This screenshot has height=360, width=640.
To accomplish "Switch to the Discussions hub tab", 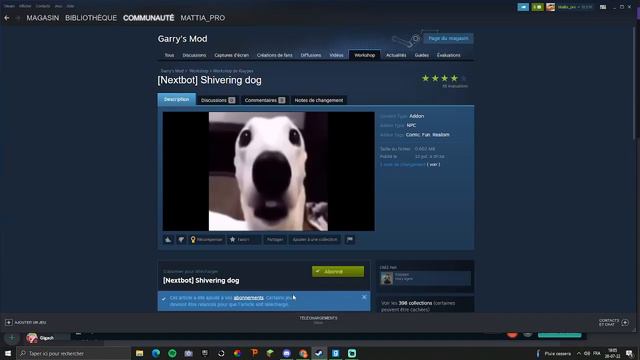I will (194, 55).
